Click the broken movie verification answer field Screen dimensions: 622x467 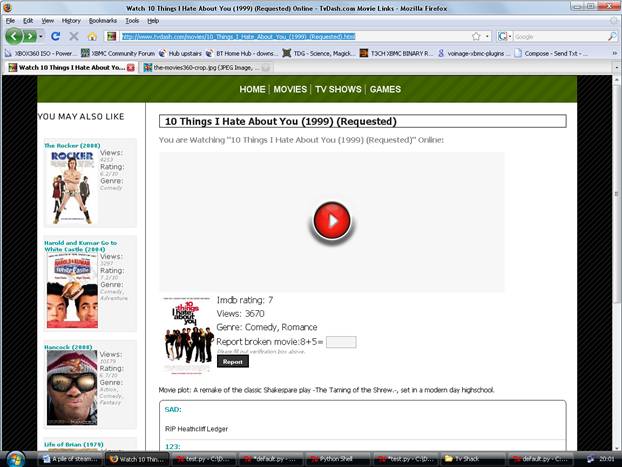pyautogui.click(x=341, y=342)
